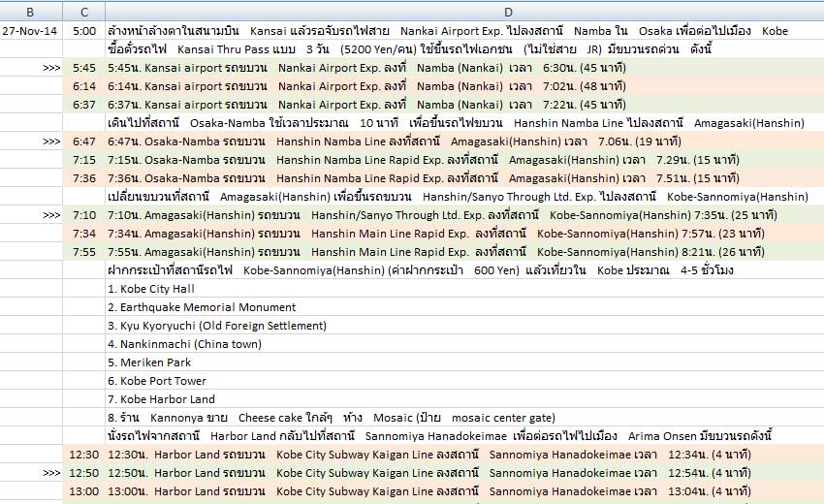824x504 pixels.
Task: Select the "7. Kobe Harbor Land" cell
Action: tap(161, 399)
